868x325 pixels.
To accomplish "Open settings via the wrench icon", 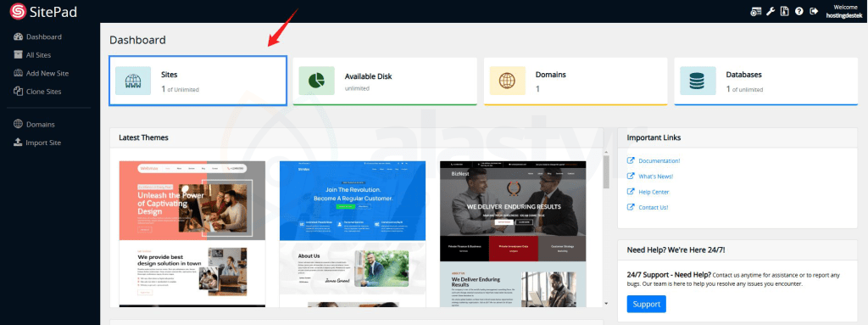I will click(771, 11).
